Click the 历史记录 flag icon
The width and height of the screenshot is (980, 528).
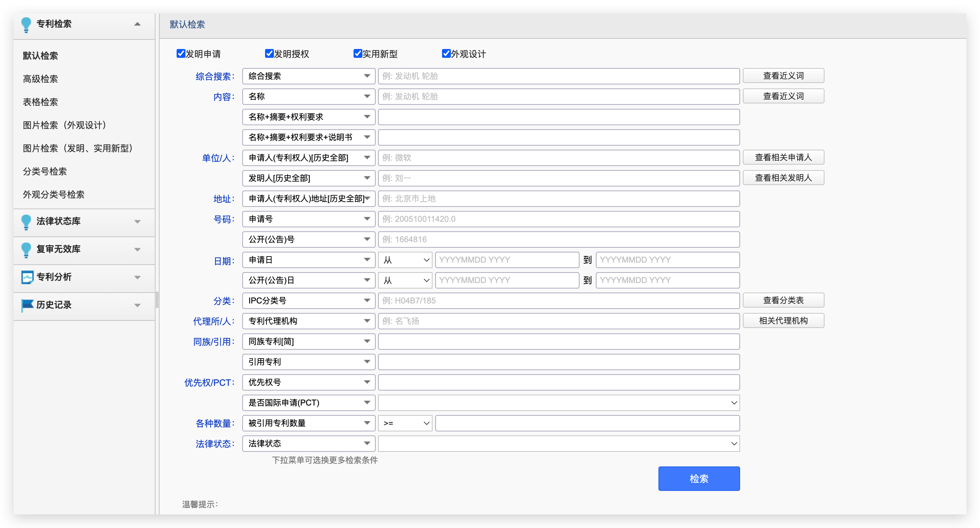[27, 305]
